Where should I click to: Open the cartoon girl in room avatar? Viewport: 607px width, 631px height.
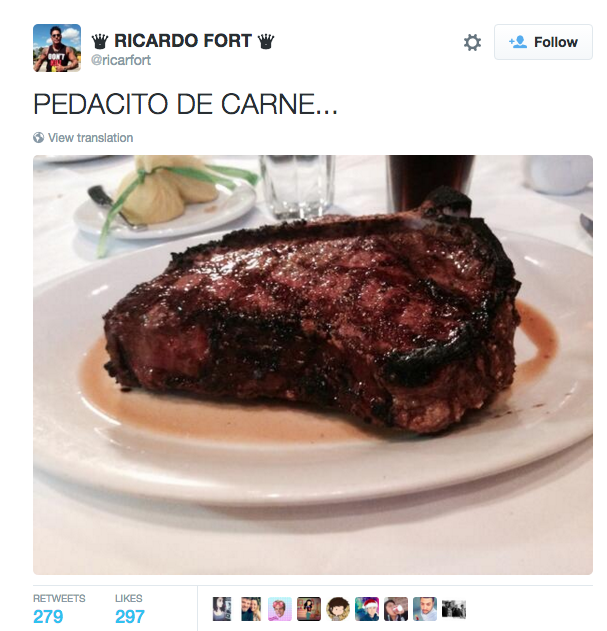(309, 608)
